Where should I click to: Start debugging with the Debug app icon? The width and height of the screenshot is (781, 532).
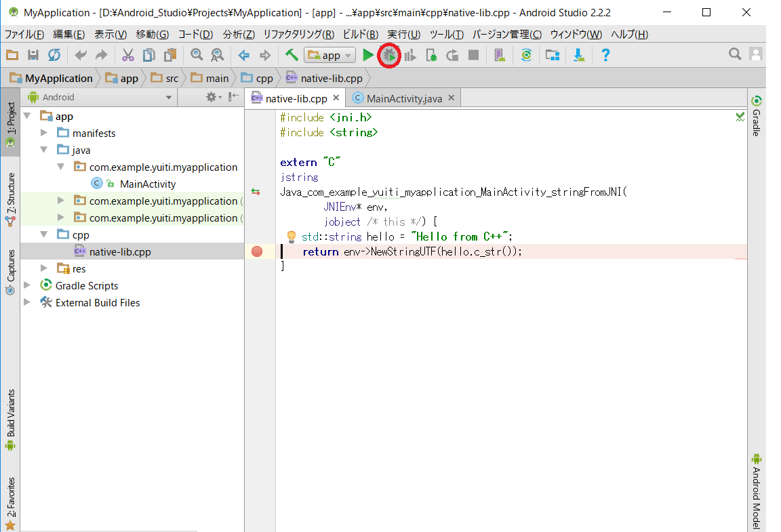pos(390,56)
